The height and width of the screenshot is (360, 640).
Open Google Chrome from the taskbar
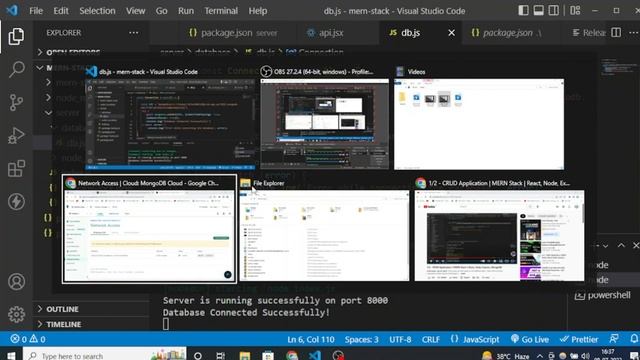point(292,355)
